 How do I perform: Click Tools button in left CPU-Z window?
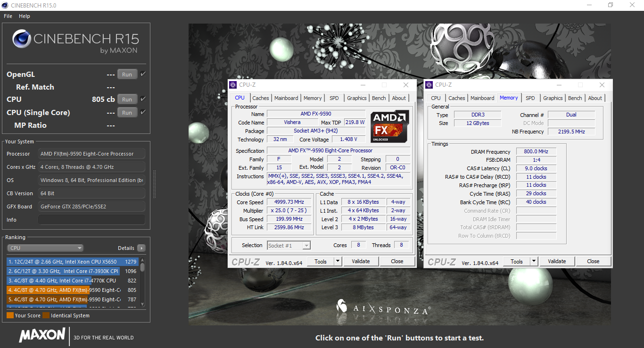[x=321, y=261]
